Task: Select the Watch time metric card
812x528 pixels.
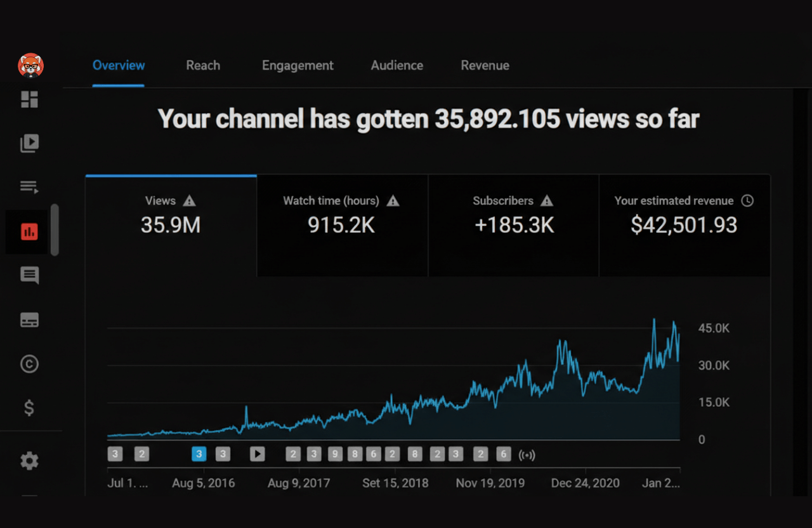Action: tap(341, 225)
